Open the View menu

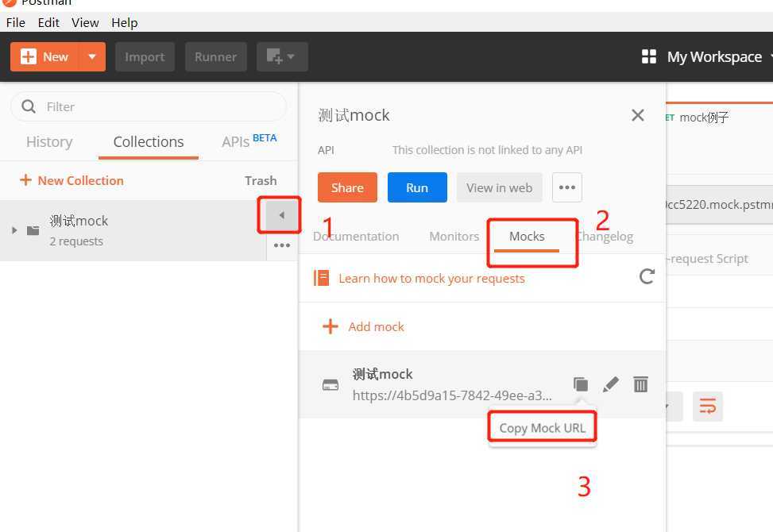coord(85,23)
